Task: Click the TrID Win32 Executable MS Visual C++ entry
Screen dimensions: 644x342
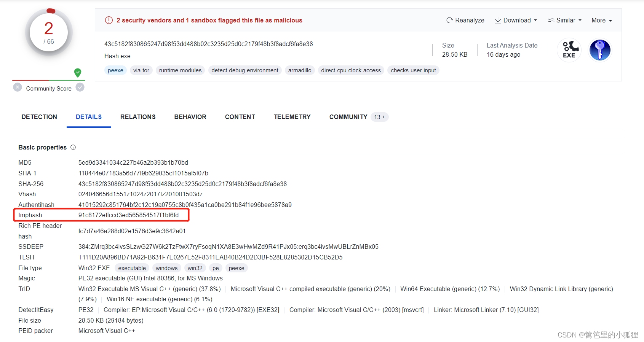Action: pos(150,289)
